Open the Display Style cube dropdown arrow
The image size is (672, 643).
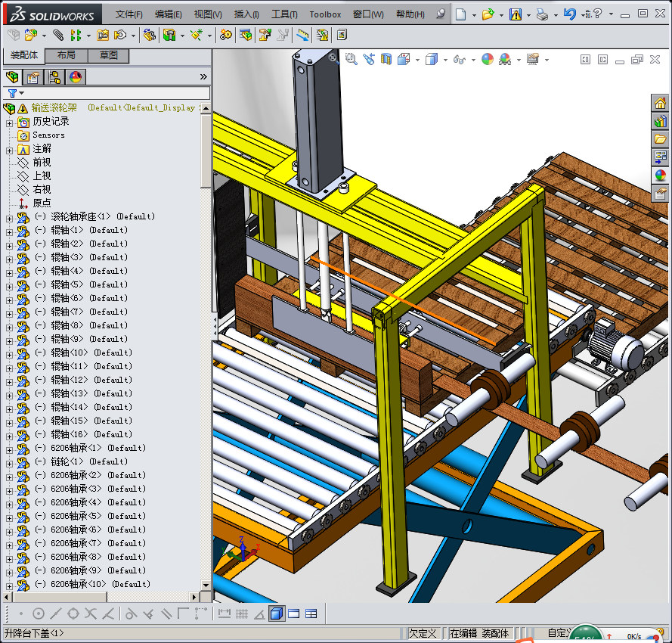(445, 60)
